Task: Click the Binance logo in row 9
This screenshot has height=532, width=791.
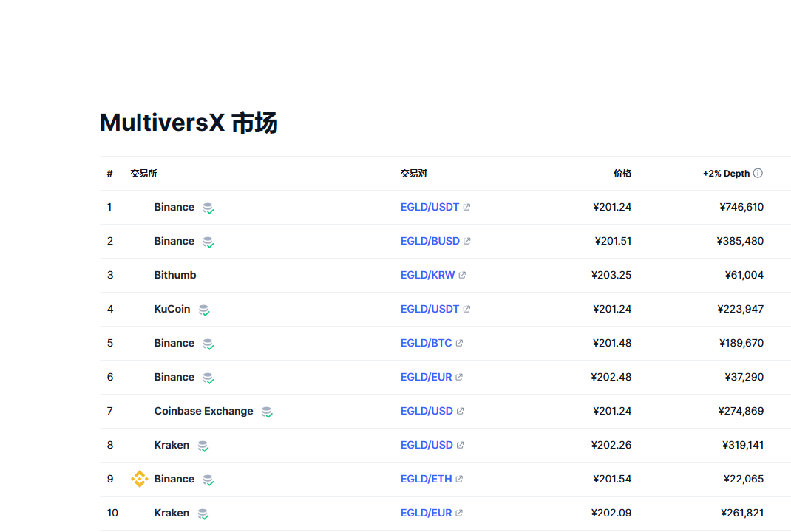Action: click(x=139, y=479)
